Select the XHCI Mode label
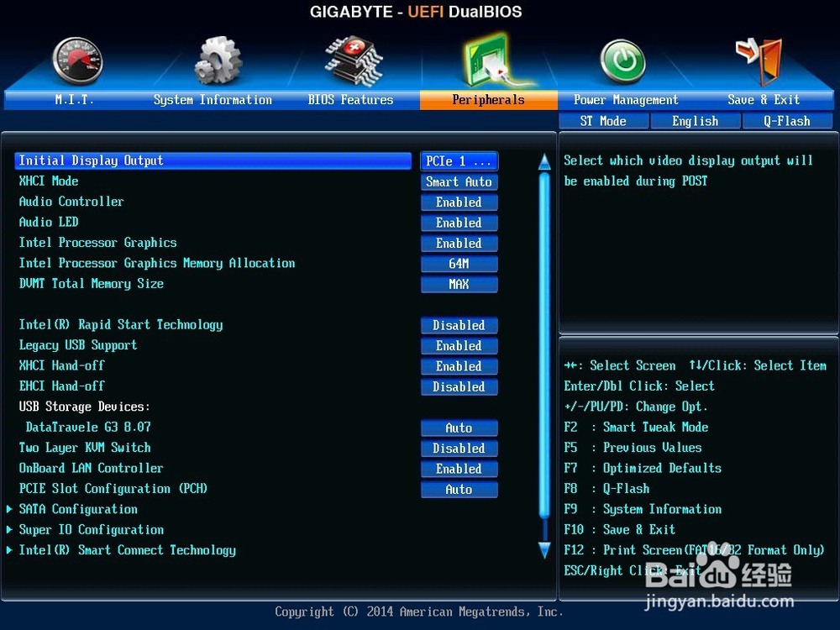The width and height of the screenshot is (840, 630). point(49,181)
